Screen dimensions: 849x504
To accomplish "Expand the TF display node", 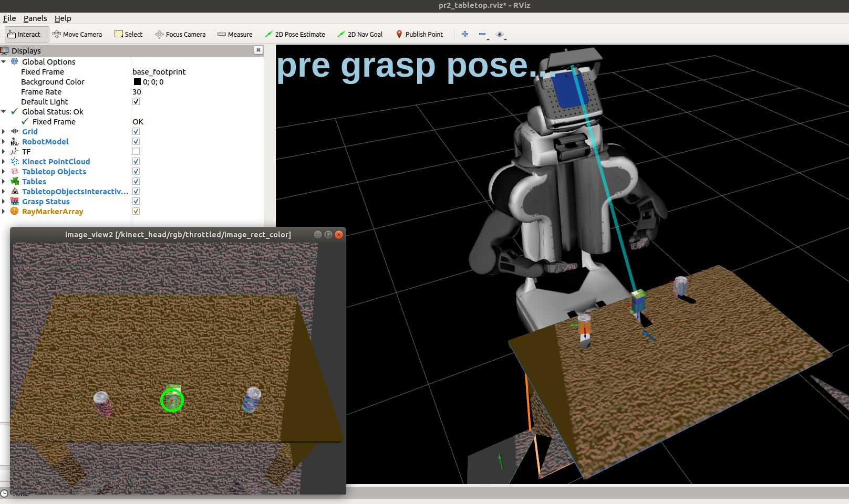I will coord(4,151).
